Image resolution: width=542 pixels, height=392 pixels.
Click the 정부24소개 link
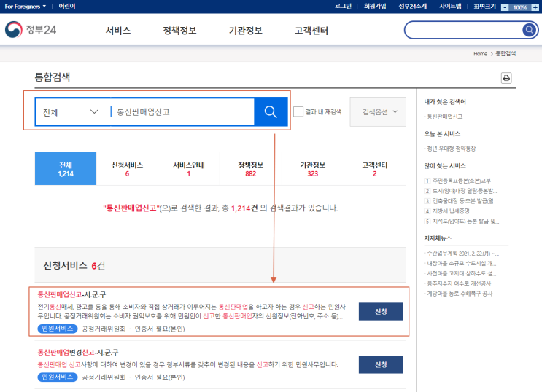pyautogui.click(x=412, y=7)
